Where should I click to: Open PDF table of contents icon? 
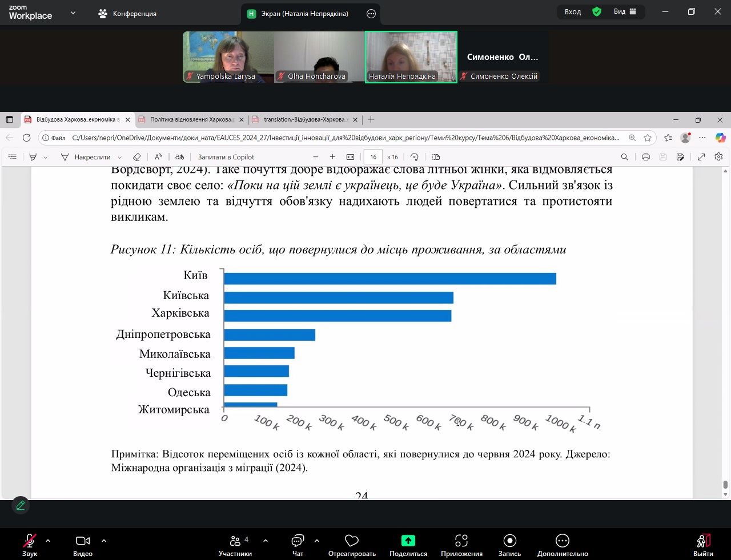(x=13, y=157)
